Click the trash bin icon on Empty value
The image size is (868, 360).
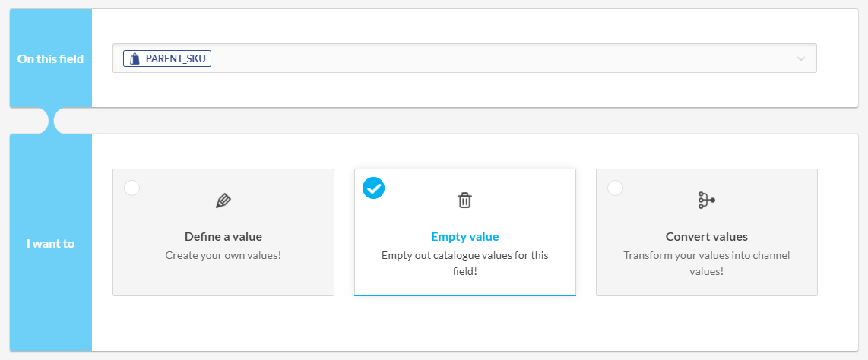pyautogui.click(x=464, y=201)
